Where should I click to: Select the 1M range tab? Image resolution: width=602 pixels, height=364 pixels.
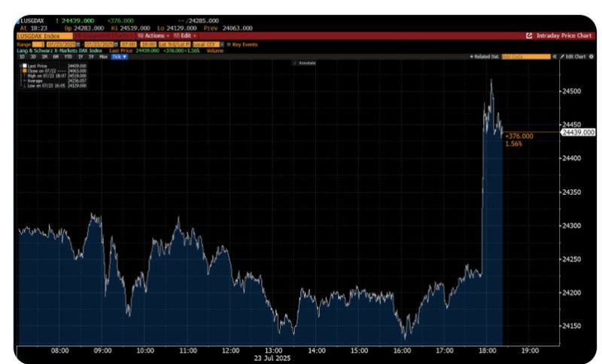pyautogui.click(x=44, y=56)
